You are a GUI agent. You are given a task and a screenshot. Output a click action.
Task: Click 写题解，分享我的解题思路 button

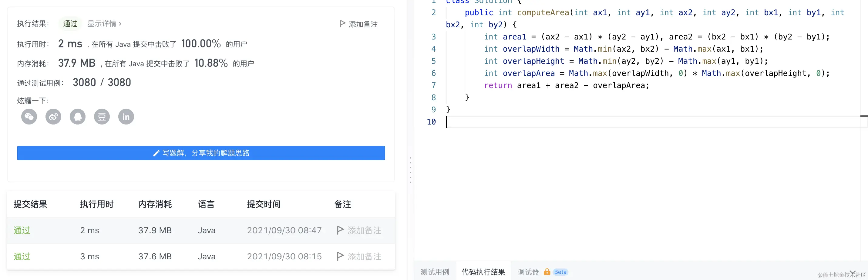pos(201,153)
